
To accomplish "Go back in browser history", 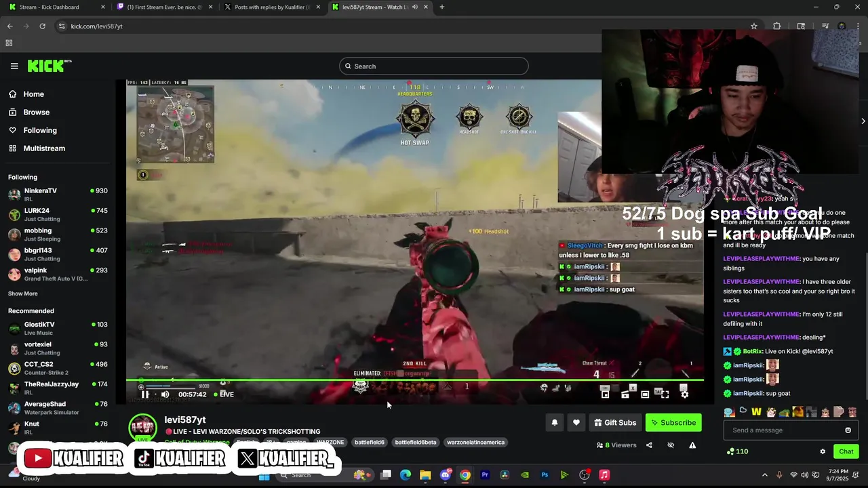I will (9, 26).
